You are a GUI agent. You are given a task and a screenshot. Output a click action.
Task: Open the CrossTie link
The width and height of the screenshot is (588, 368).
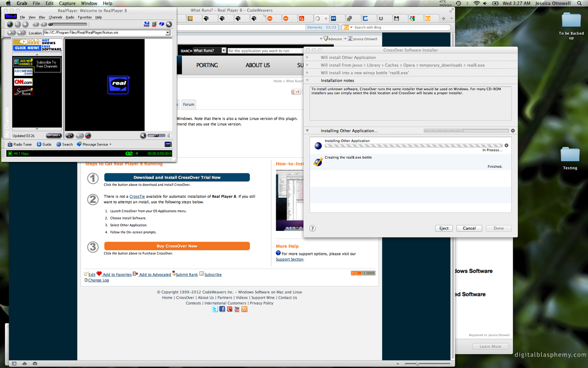click(x=137, y=196)
